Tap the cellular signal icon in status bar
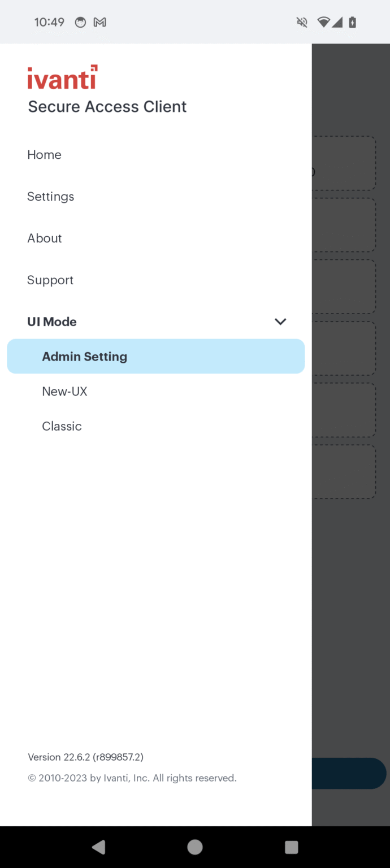Image resolution: width=390 pixels, height=868 pixels. (x=339, y=23)
